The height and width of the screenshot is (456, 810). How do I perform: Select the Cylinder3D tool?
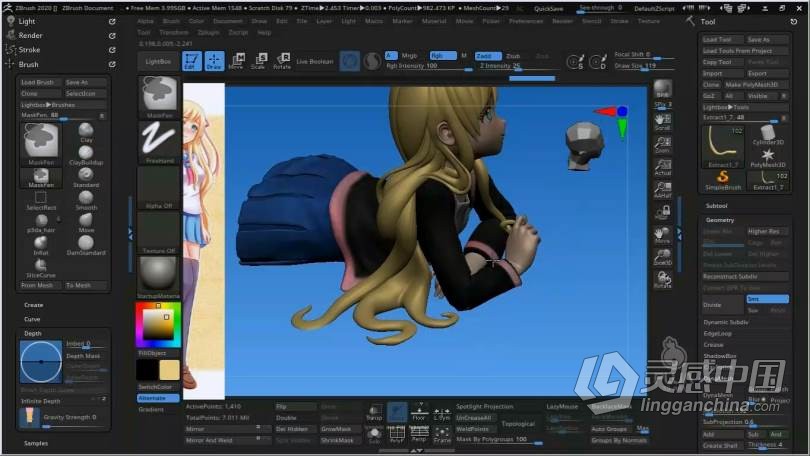[768, 135]
